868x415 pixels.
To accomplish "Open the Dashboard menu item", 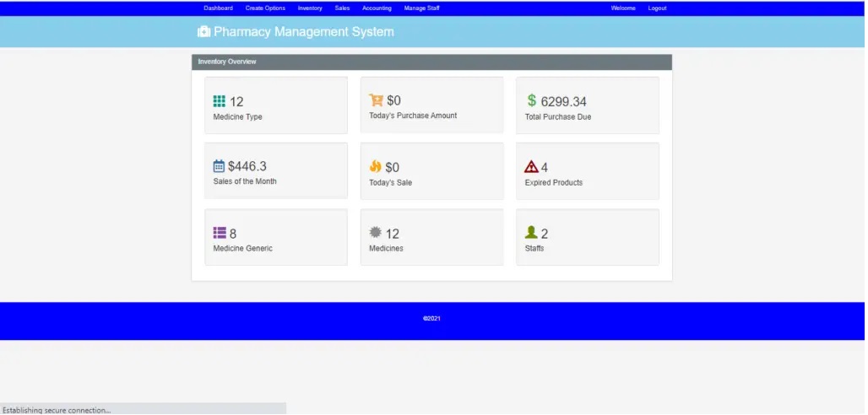I will (x=218, y=8).
